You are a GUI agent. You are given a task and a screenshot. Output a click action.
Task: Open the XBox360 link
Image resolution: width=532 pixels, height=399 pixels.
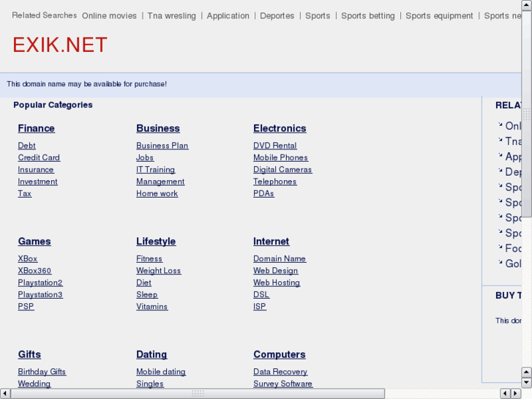(x=34, y=271)
